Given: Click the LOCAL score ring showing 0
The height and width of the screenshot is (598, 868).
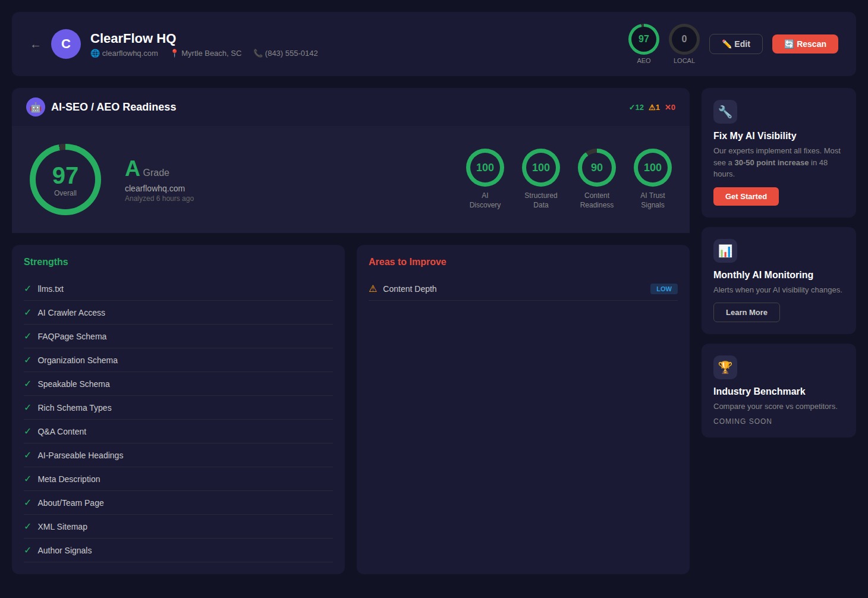Looking at the screenshot, I should [x=684, y=39].
